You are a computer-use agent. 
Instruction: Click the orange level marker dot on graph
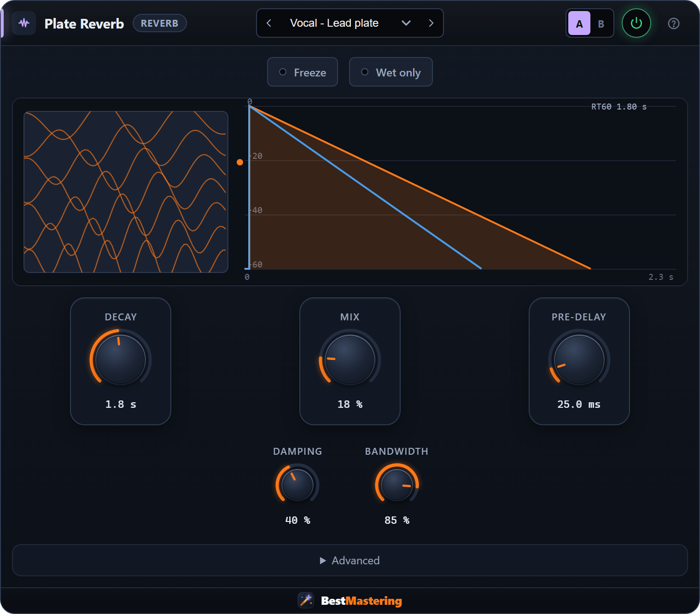[240, 162]
